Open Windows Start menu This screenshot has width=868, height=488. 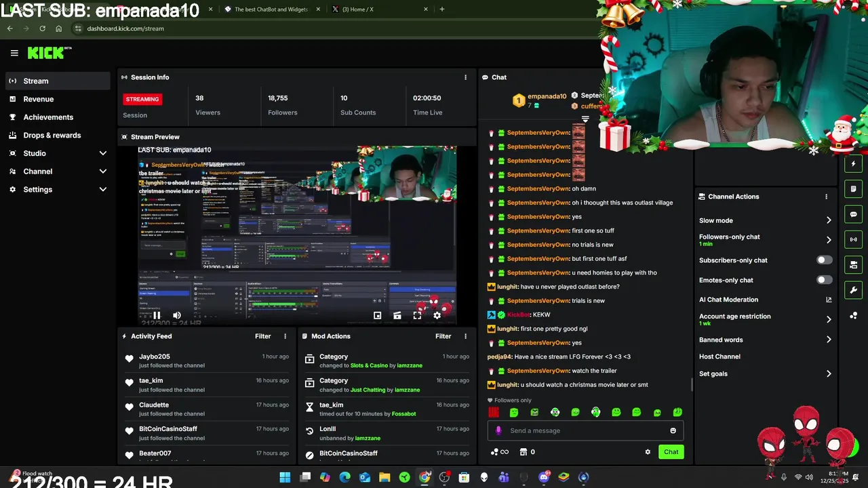(285, 477)
